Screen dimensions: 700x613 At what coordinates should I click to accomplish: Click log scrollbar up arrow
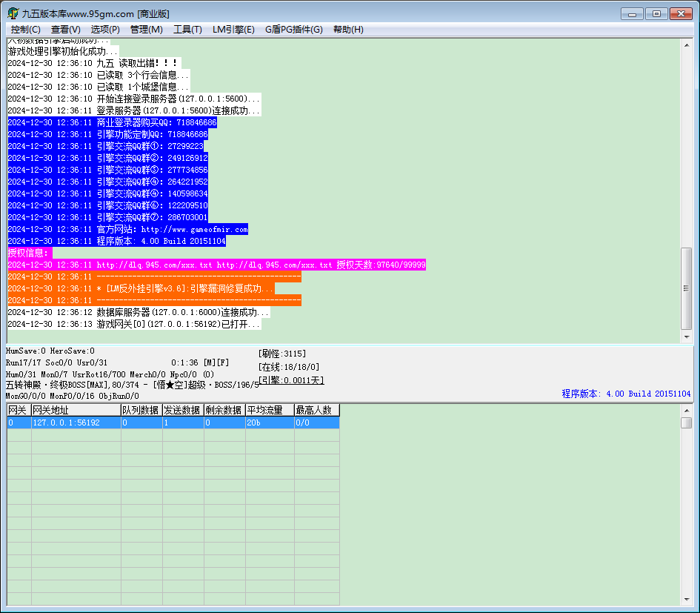click(x=687, y=45)
